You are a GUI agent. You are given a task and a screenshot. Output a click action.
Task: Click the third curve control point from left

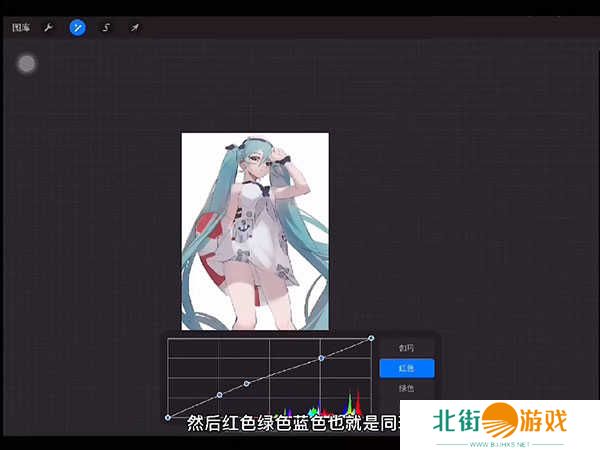(x=247, y=384)
